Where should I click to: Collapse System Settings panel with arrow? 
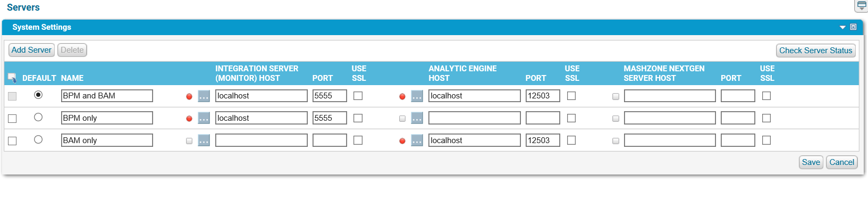click(x=842, y=27)
